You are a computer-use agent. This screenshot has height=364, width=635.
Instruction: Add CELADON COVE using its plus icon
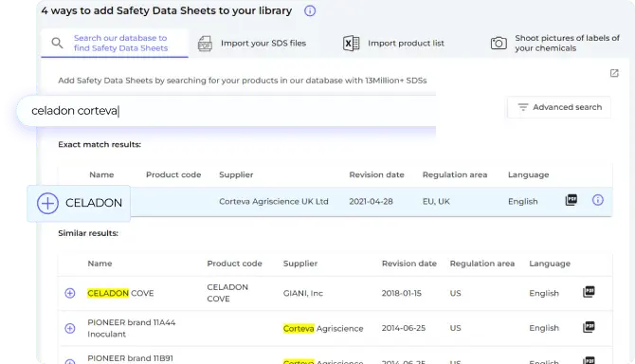[x=69, y=293]
